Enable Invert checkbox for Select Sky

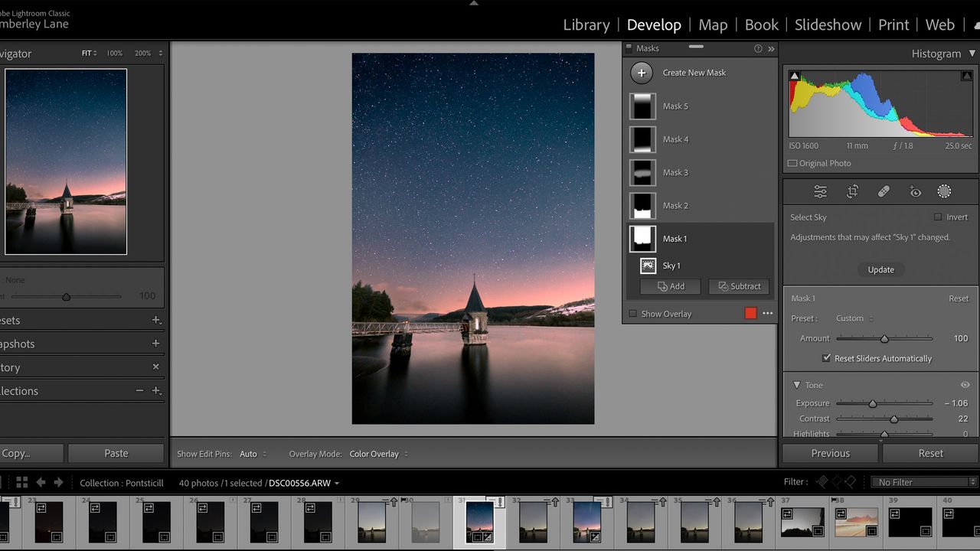click(938, 217)
